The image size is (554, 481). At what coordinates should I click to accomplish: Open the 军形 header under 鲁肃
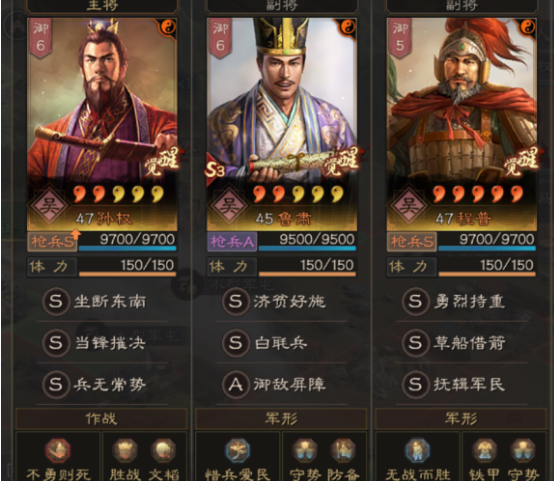click(x=281, y=419)
